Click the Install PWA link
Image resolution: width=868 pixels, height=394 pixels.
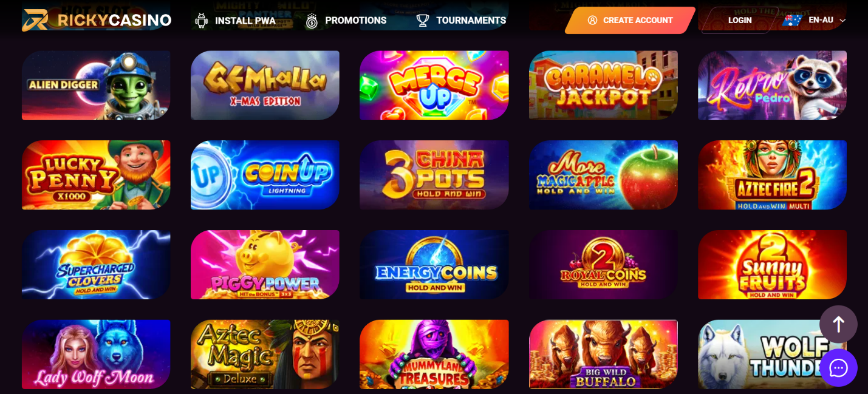pos(245,21)
